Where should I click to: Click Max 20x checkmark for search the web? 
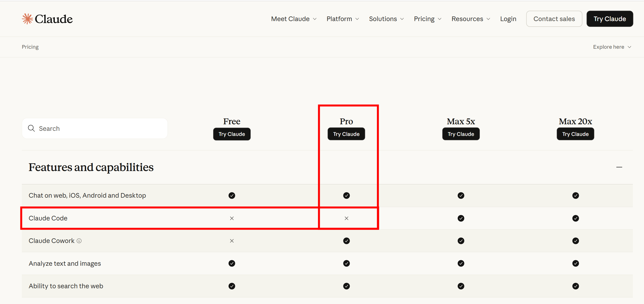tap(575, 286)
